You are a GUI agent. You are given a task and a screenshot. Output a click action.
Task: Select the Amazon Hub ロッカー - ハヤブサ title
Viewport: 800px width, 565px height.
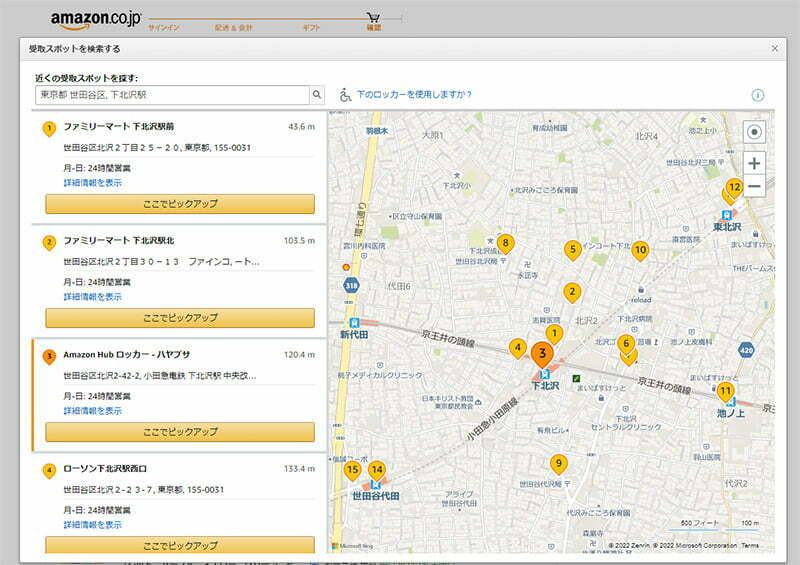pyautogui.click(x=127, y=355)
